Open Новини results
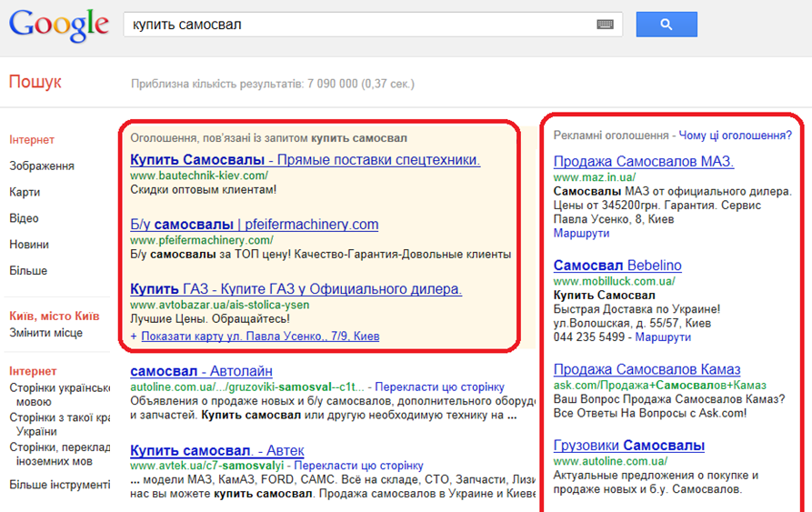The height and width of the screenshot is (512, 812). 29,245
